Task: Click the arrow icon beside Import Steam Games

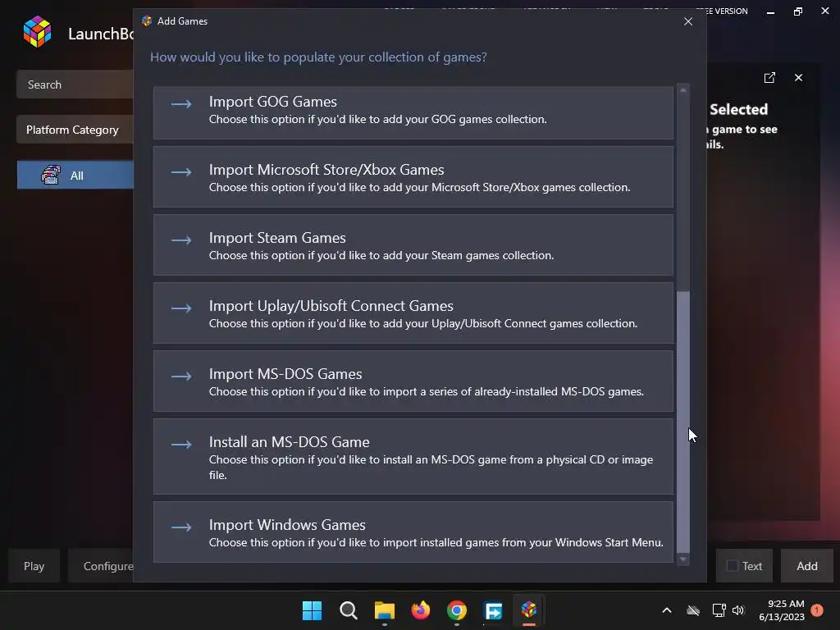Action: tap(181, 240)
